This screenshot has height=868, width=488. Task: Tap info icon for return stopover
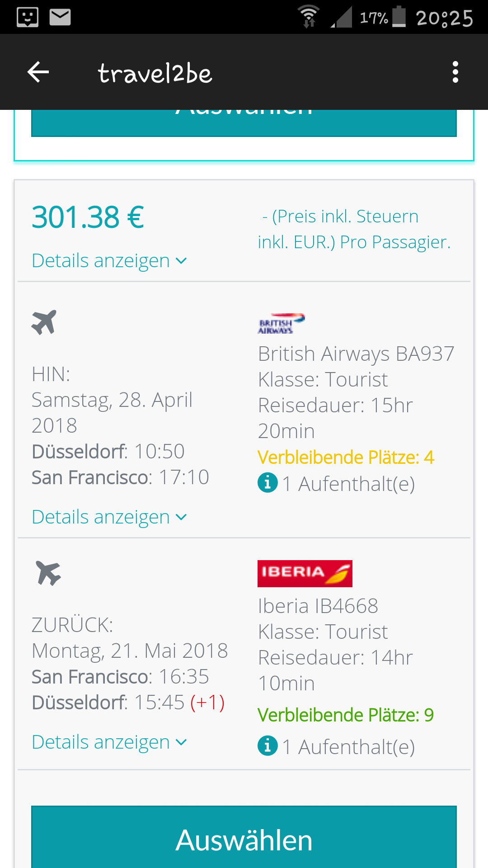[267, 745]
